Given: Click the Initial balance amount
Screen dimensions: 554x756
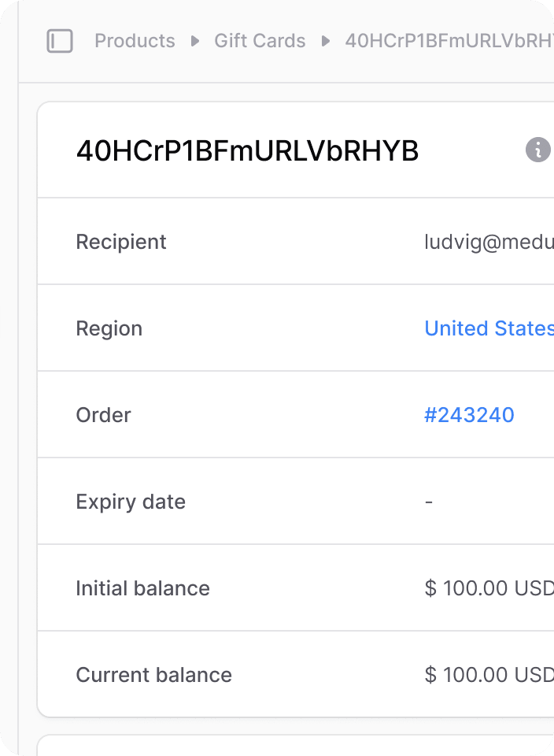Looking at the screenshot, I should click(488, 588).
